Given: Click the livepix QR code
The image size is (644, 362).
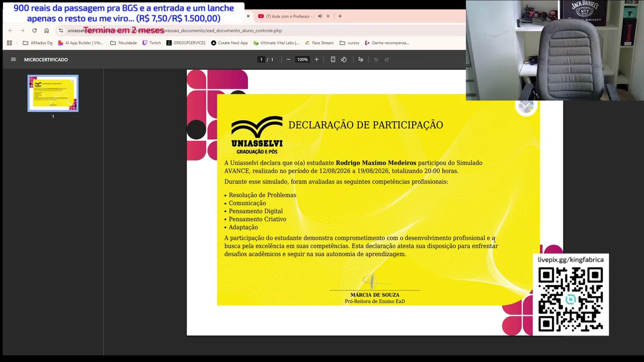Looking at the screenshot, I should tap(571, 299).
